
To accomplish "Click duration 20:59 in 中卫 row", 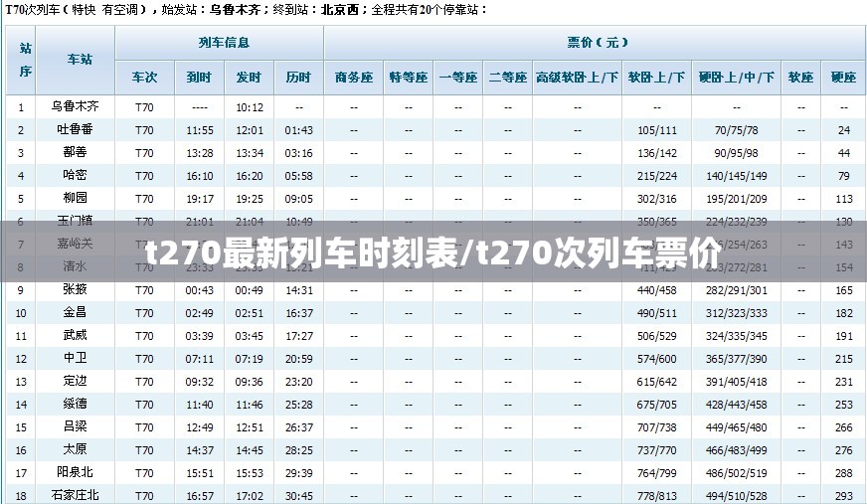I will coord(299,359).
